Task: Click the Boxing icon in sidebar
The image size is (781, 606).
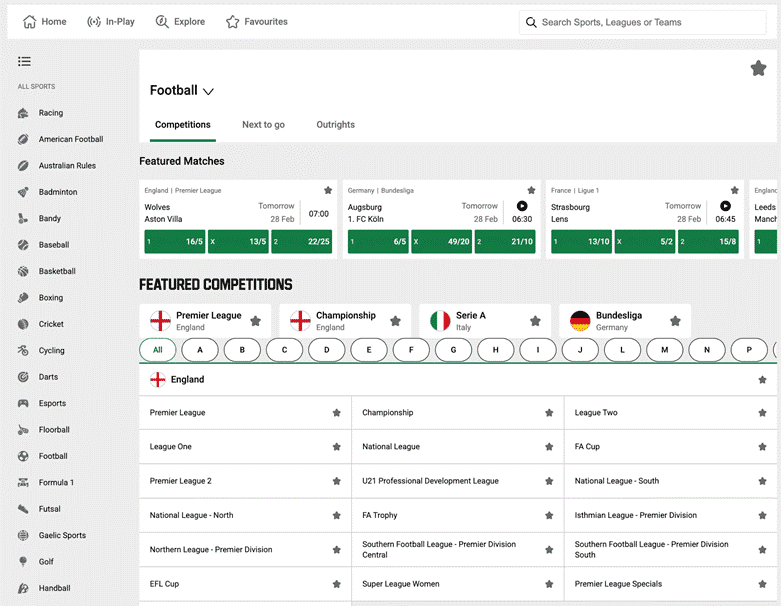Action: click(x=23, y=298)
